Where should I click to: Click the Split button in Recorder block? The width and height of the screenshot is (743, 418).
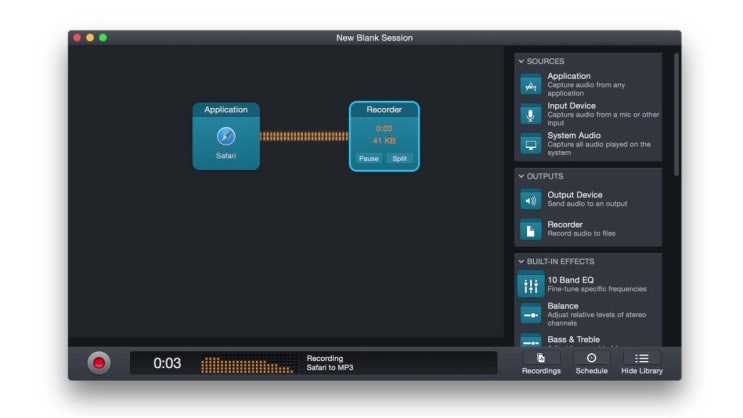pyautogui.click(x=399, y=158)
